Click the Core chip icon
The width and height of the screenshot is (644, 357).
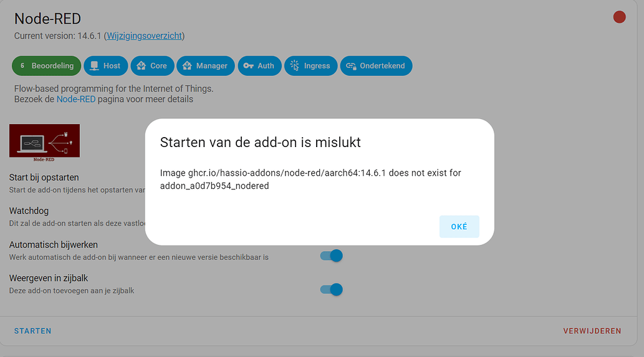pos(142,65)
